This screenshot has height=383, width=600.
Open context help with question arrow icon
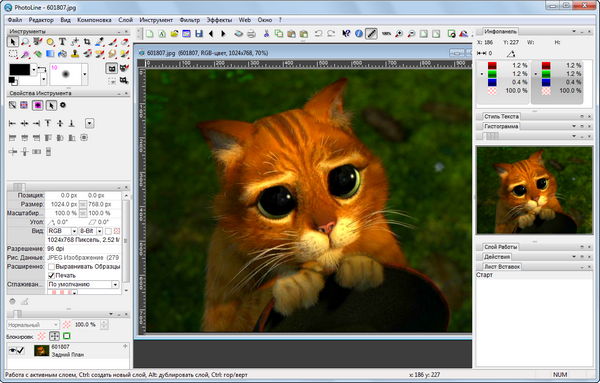tap(346, 34)
